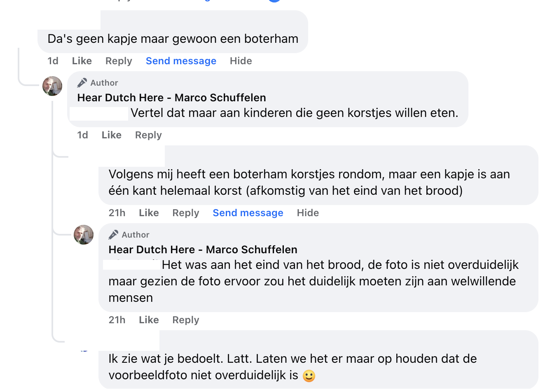
Task: Click Marco's avatar beside "Het was aan het eind" reply
Action: click(x=84, y=235)
